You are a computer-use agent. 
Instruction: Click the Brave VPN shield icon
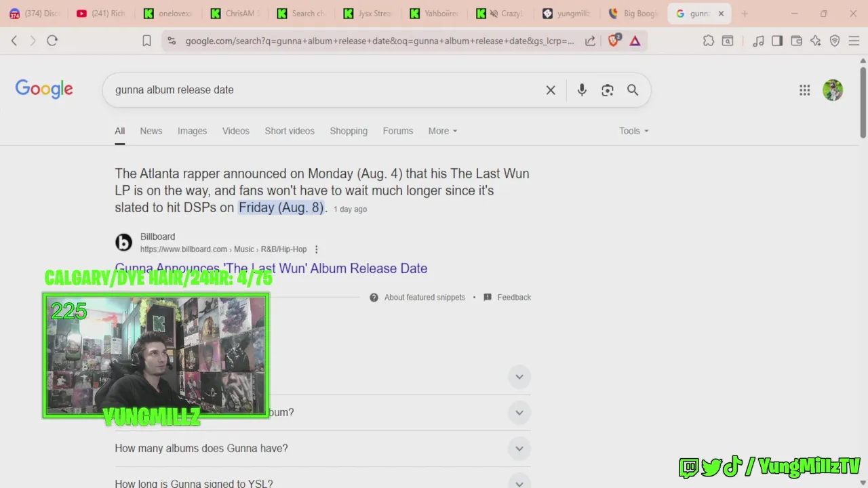tap(835, 41)
